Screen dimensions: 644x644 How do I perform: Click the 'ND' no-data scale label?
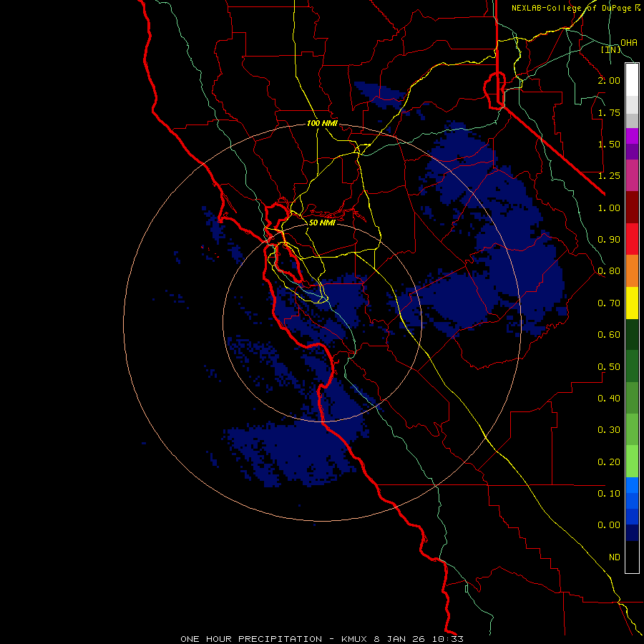(x=615, y=557)
